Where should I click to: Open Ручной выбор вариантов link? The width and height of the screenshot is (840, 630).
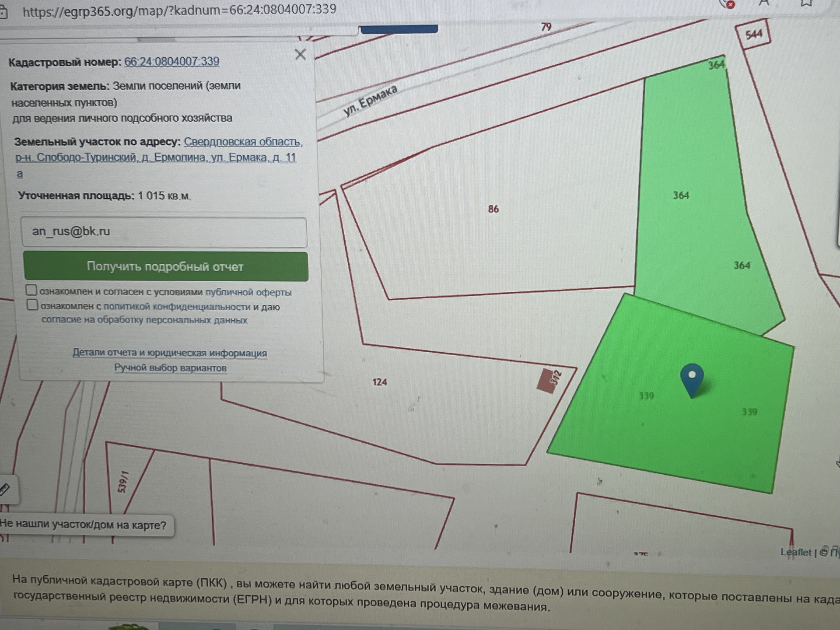point(170,368)
